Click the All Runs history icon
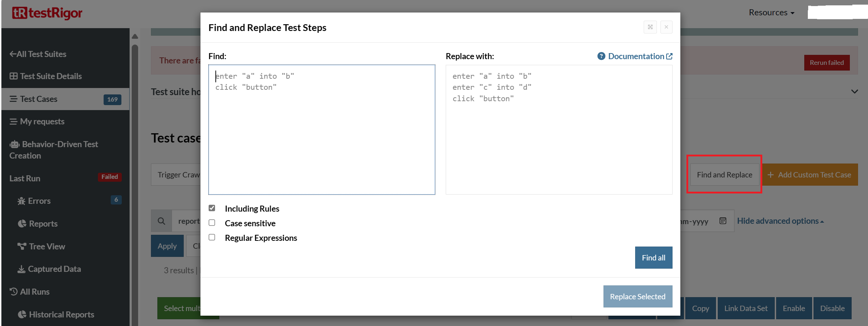The height and width of the screenshot is (326, 868). [x=14, y=291]
